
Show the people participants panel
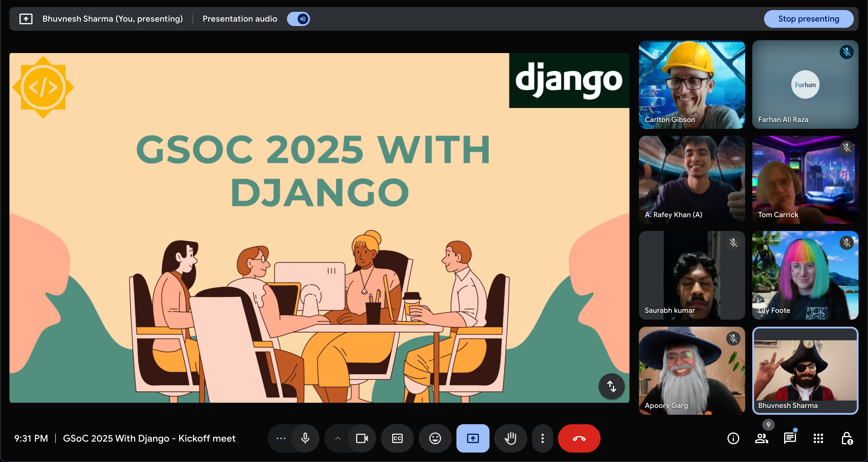coord(761,438)
